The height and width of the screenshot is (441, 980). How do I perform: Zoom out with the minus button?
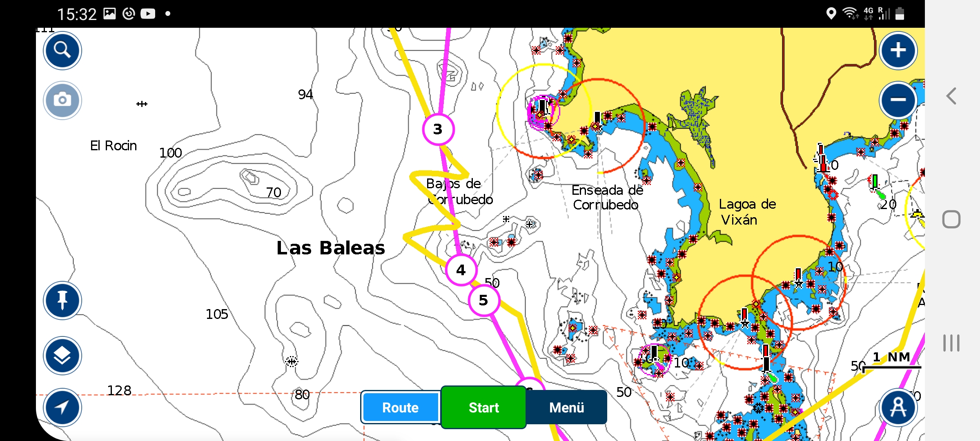(898, 100)
